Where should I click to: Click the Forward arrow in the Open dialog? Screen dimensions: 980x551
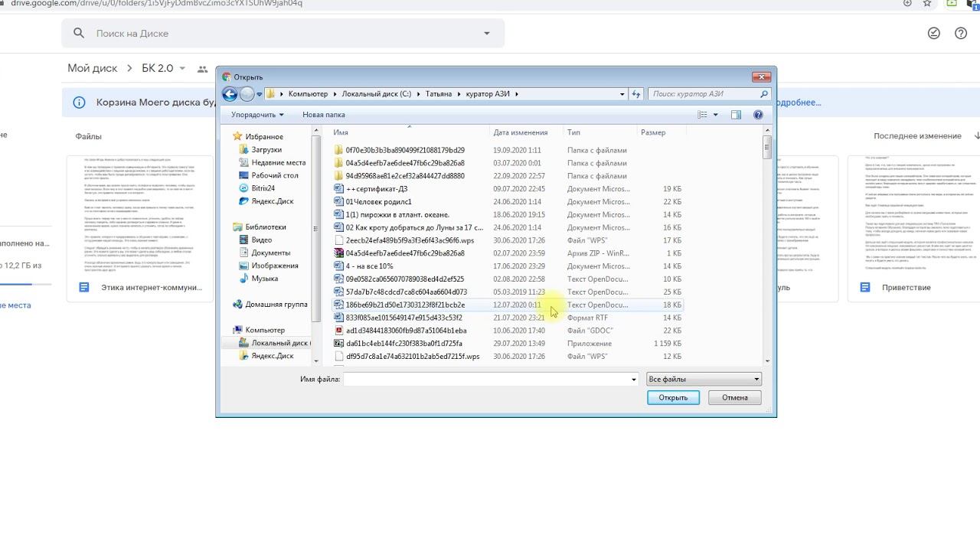point(247,94)
